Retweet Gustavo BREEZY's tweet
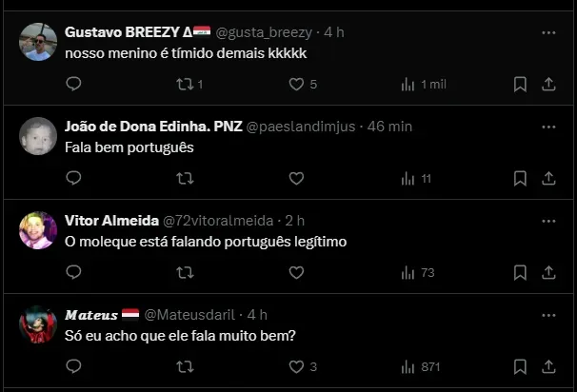Screen dimensions: 577x392 (186, 85)
